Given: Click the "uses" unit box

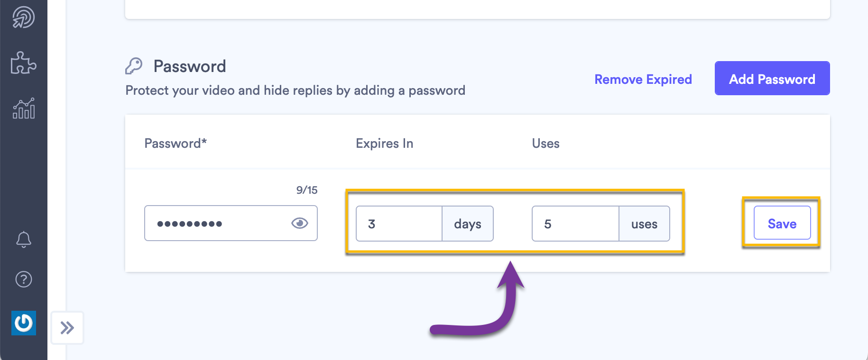Looking at the screenshot, I should point(644,224).
